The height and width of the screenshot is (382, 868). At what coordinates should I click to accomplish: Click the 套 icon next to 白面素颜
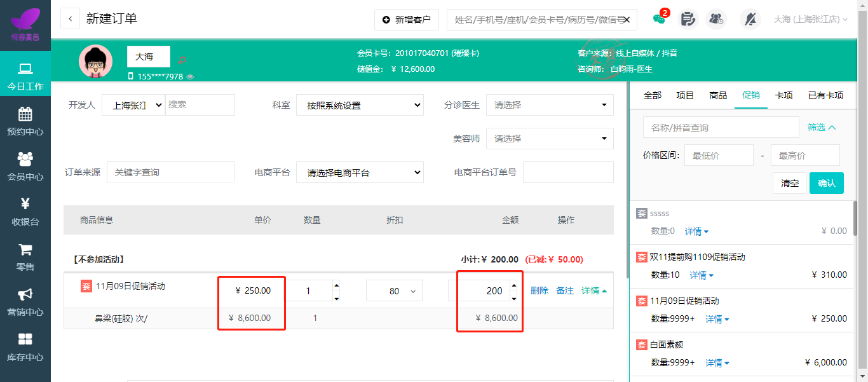pyautogui.click(x=642, y=344)
